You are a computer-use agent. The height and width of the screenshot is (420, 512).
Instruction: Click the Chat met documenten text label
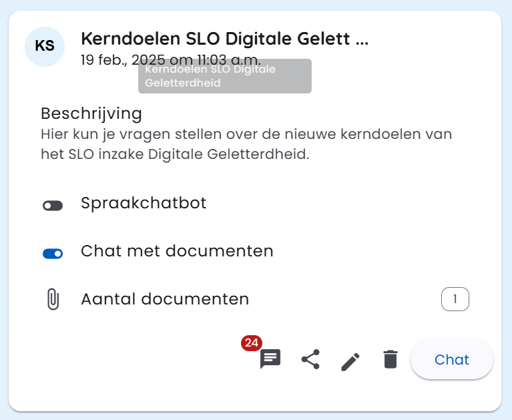(177, 252)
